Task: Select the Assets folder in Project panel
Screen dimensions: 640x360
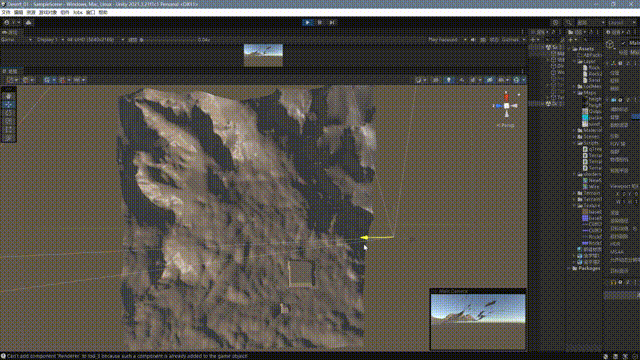Action: pos(586,49)
